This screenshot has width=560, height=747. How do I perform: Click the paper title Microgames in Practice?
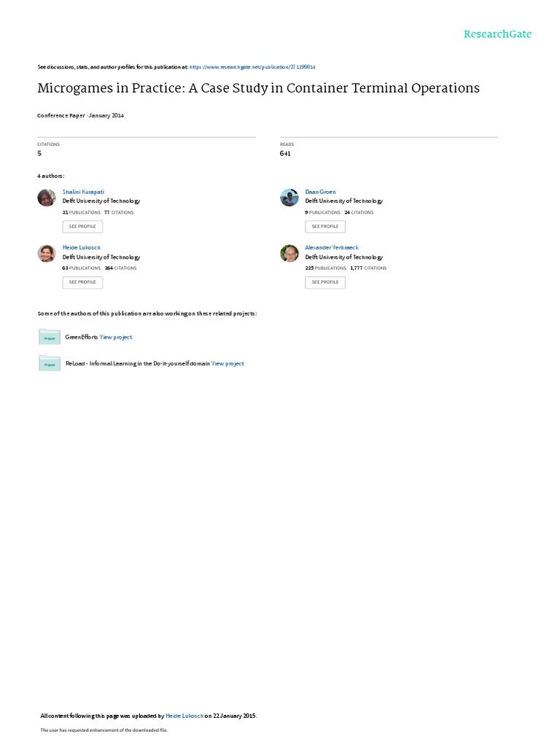pos(259,88)
